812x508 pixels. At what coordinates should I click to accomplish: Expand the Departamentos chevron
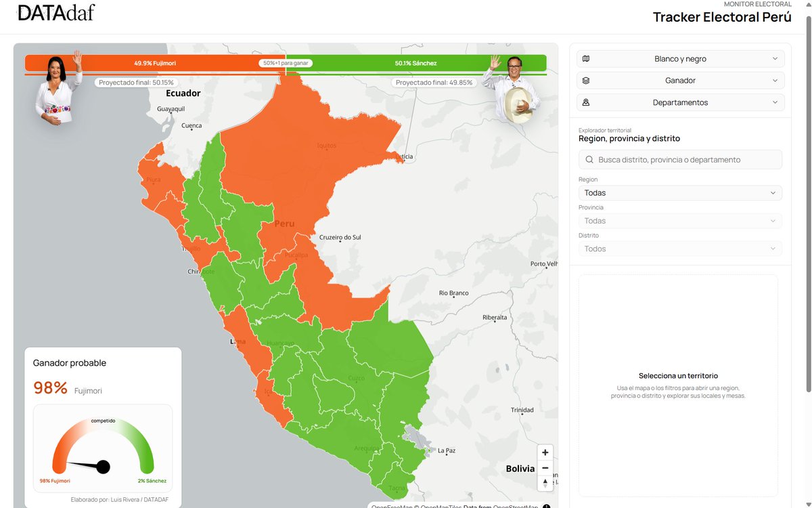click(x=775, y=102)
